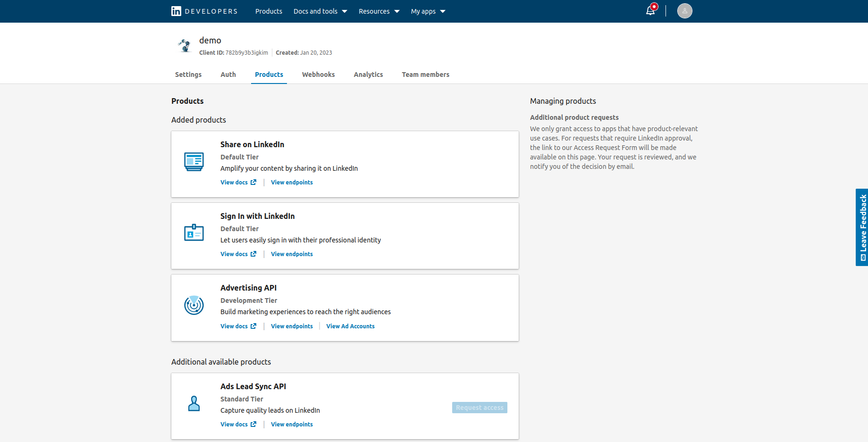868x442 pixels.
Task: Open Products in the top navigation bar
Action: [269, 11]
